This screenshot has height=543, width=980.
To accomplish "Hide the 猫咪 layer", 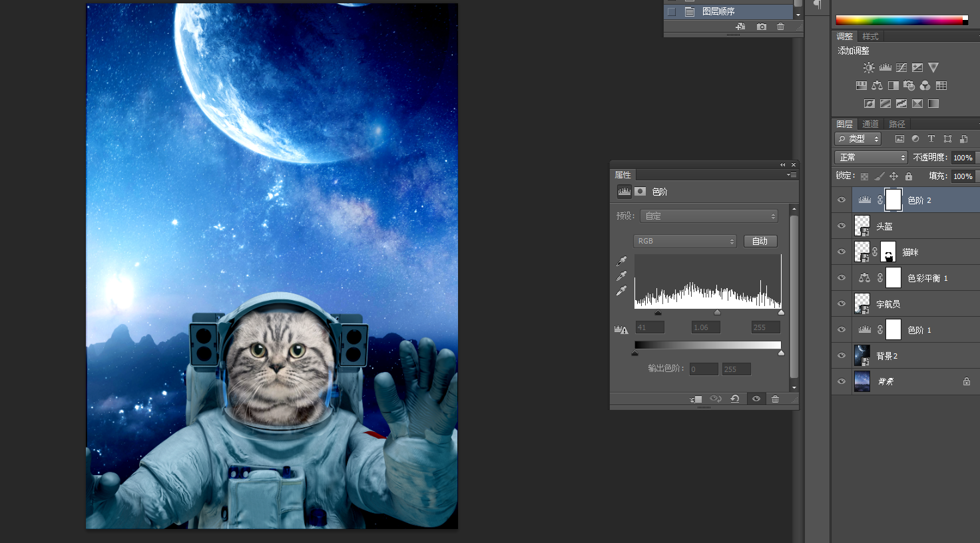I will click(842, 252).
